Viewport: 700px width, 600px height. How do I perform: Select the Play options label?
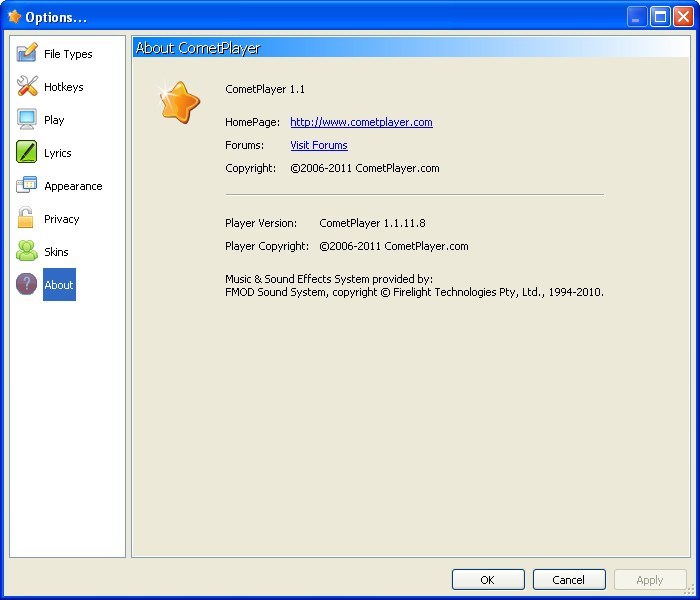coord(54,120)
